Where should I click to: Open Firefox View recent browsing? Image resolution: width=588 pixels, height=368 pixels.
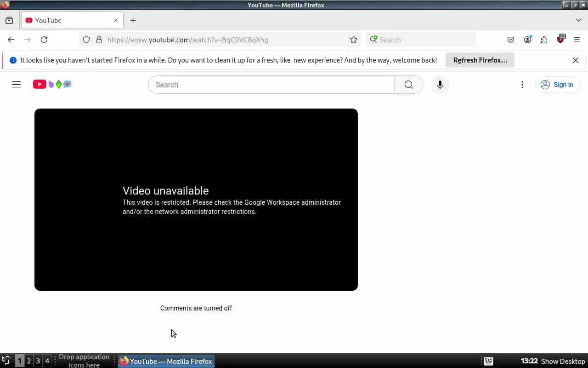(x=9, y=20)
